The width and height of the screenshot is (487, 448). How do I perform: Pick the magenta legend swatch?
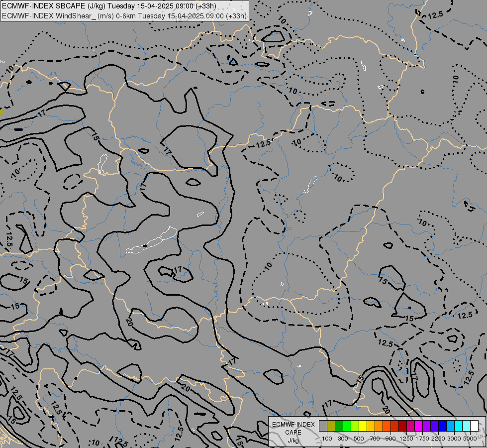419,426
